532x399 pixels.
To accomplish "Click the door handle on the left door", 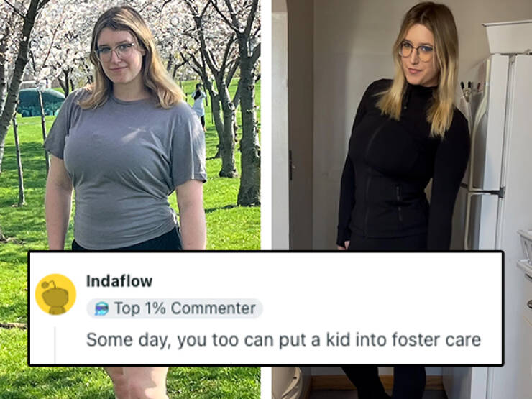I will 290,165.
